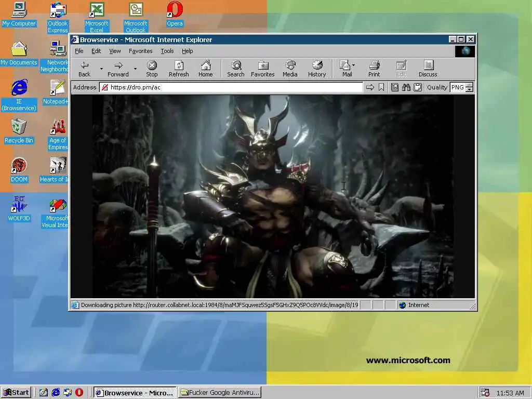The image size is (532, 399).
Task: Launch Outlook Express from Quick Launch
Action: (x=68, y=393)
